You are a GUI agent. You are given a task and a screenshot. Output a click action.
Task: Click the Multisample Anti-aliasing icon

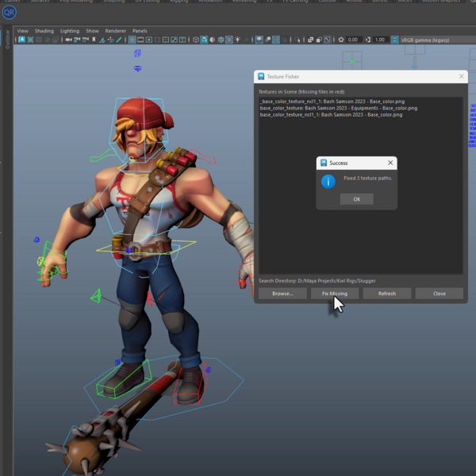tap(275, 40)
